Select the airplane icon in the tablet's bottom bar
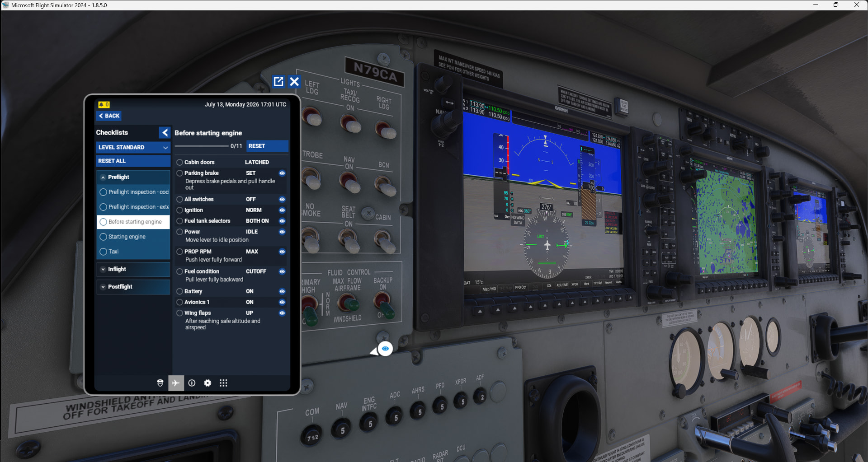This screenshot has width=868, height=462. (x=176, y=383)
